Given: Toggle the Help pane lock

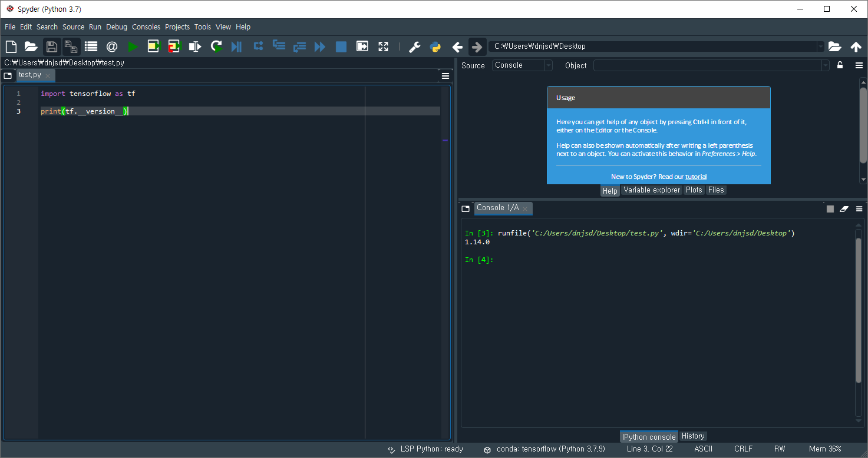Looking at the screenshot, I should (x=840, y=65).
